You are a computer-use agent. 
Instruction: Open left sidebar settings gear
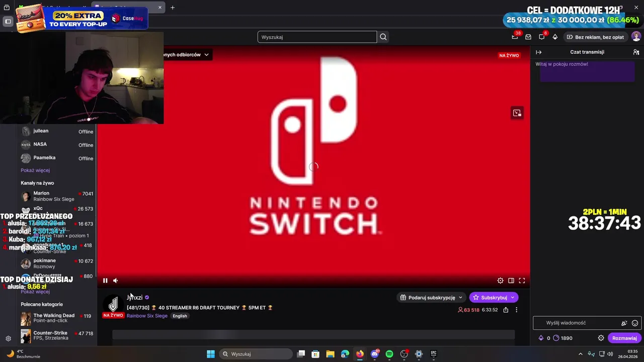coord(8,338)
